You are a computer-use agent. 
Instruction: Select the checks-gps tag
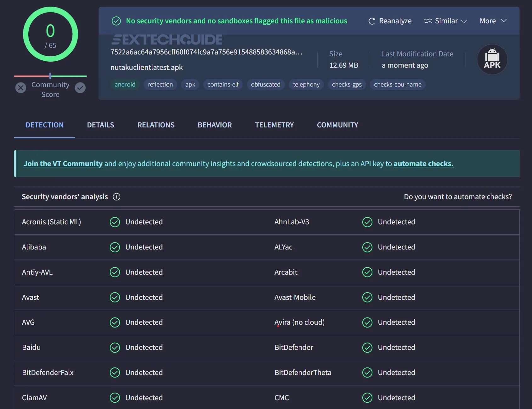click(x=347, y=84)
